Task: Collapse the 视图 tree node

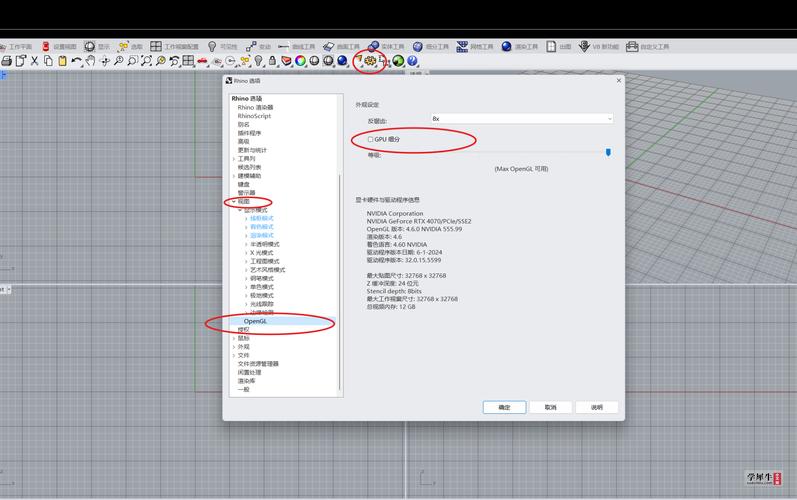Action: [x=234, y=202]
